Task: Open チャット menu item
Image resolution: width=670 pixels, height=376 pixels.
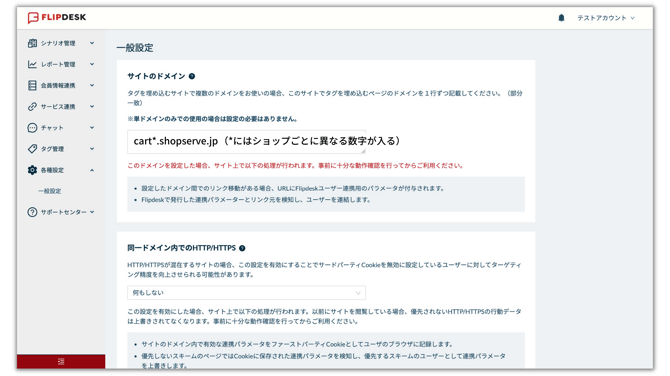Action: tap(52, 128)
